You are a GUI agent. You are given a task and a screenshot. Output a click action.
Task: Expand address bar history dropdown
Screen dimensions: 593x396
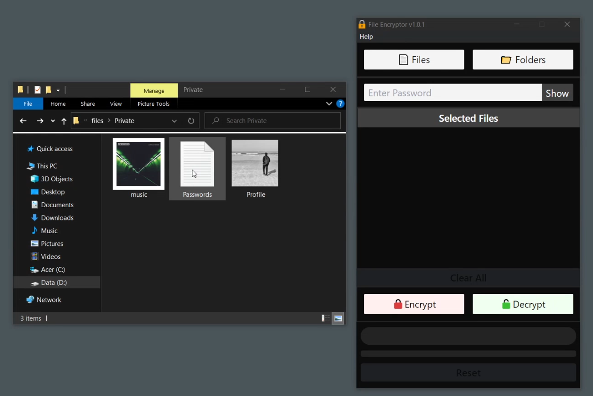point(174,121)
